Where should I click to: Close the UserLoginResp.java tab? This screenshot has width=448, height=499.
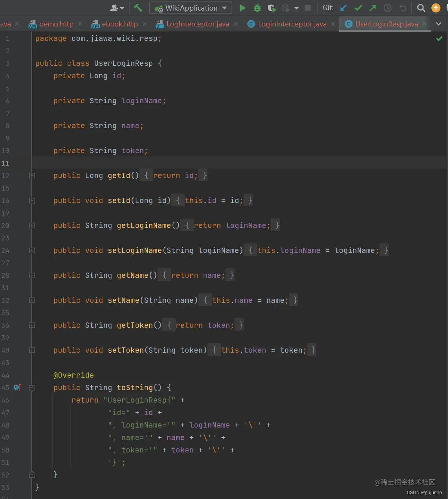[x=425, y=24]
